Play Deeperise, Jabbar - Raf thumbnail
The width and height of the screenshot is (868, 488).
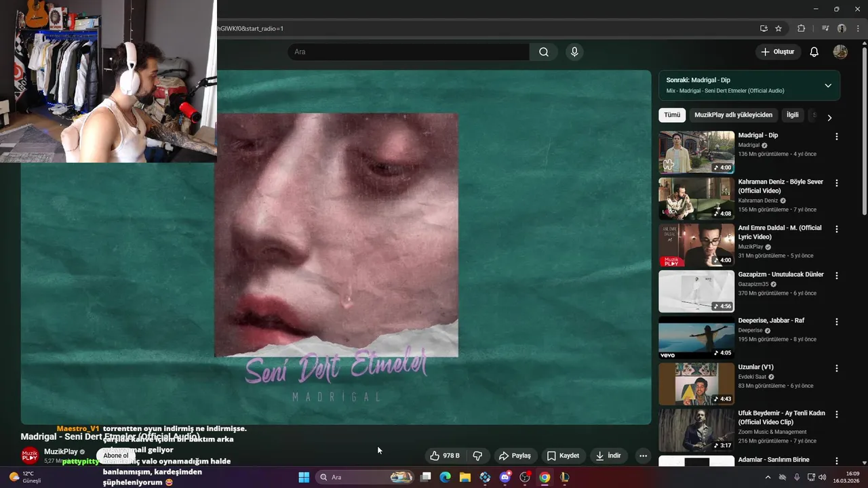click(x=696, y=338)
